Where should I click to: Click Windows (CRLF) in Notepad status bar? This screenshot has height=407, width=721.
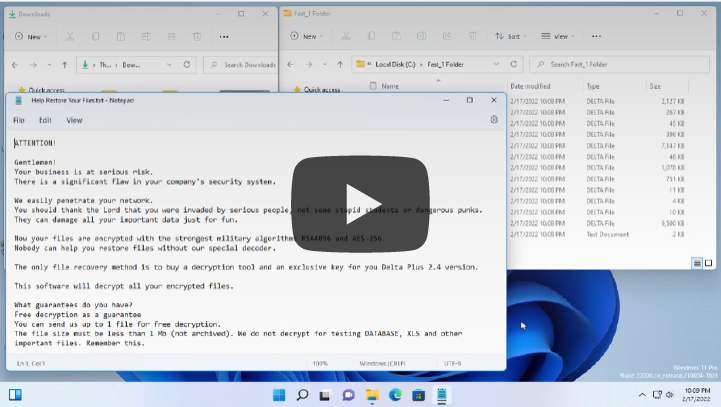(x=383, y=363)
